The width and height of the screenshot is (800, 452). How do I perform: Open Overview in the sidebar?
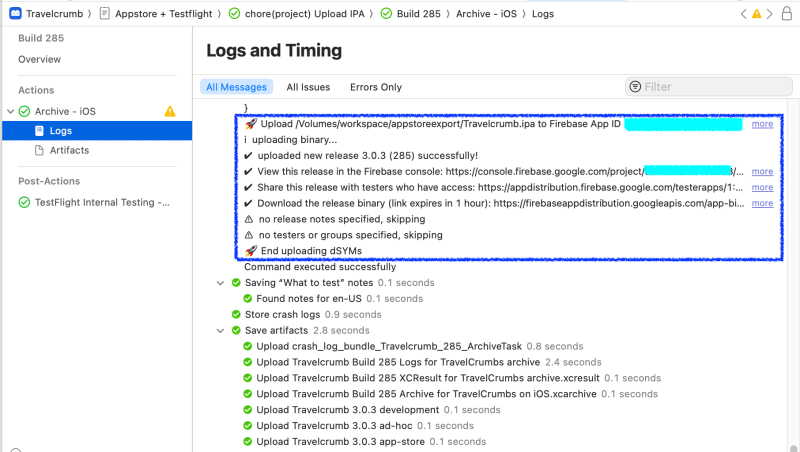(39, 60)
